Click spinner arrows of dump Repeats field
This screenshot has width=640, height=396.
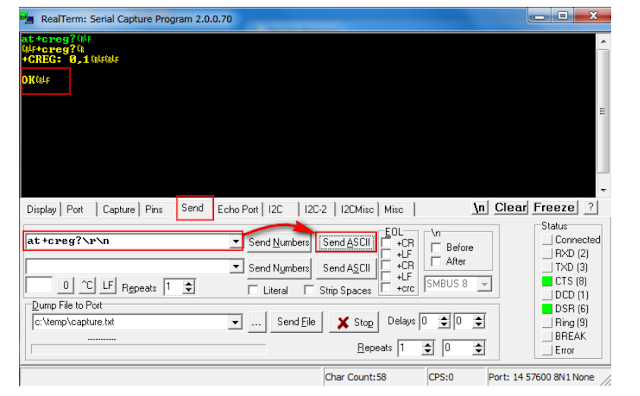point(427,348)
